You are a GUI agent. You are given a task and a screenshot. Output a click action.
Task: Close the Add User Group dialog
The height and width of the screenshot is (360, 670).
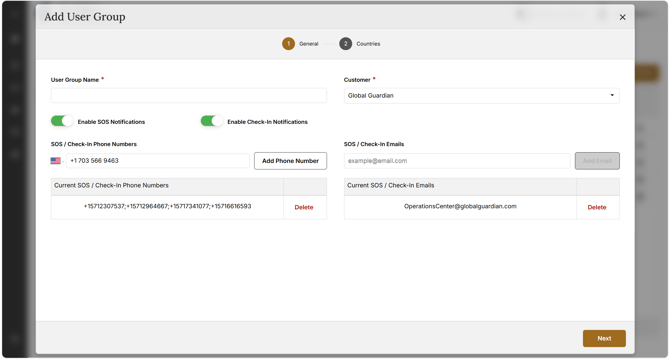tap(622, 17)
